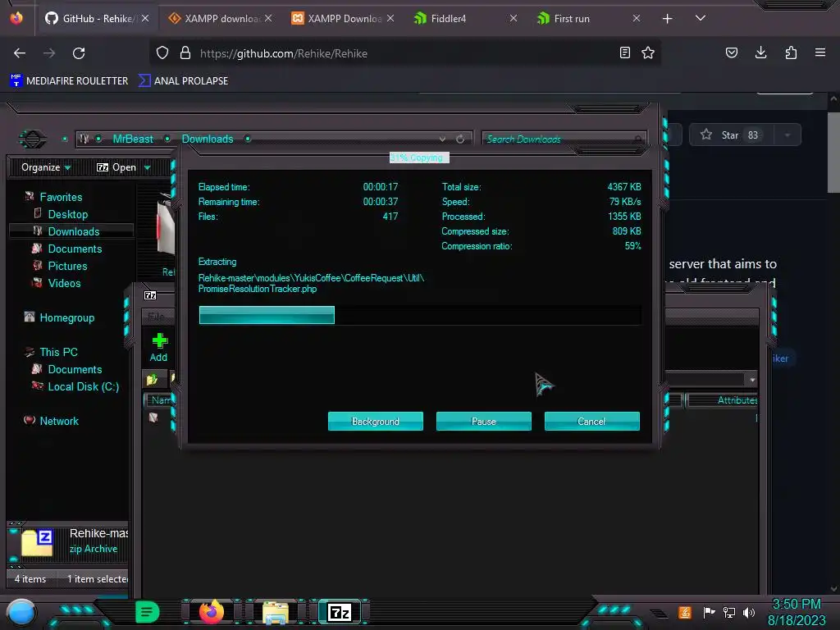Open Star list dropdown arrow

[787, 135]
